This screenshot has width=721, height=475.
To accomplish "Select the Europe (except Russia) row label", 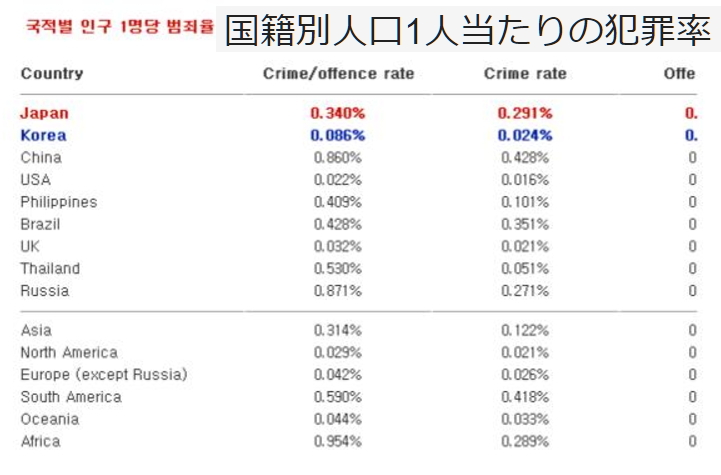I will [104, 375].
